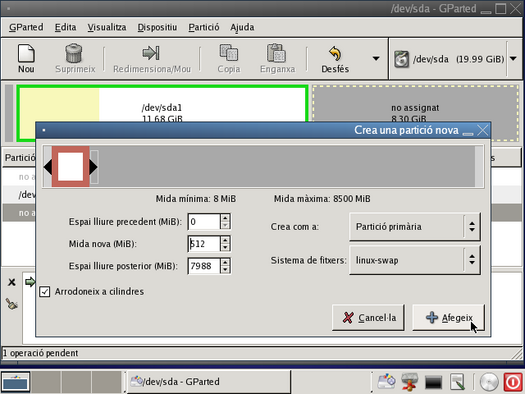This screenshot has width=525, height=394.
Task: Click the Copia toolbar icon
Action: tap(229, 53)
